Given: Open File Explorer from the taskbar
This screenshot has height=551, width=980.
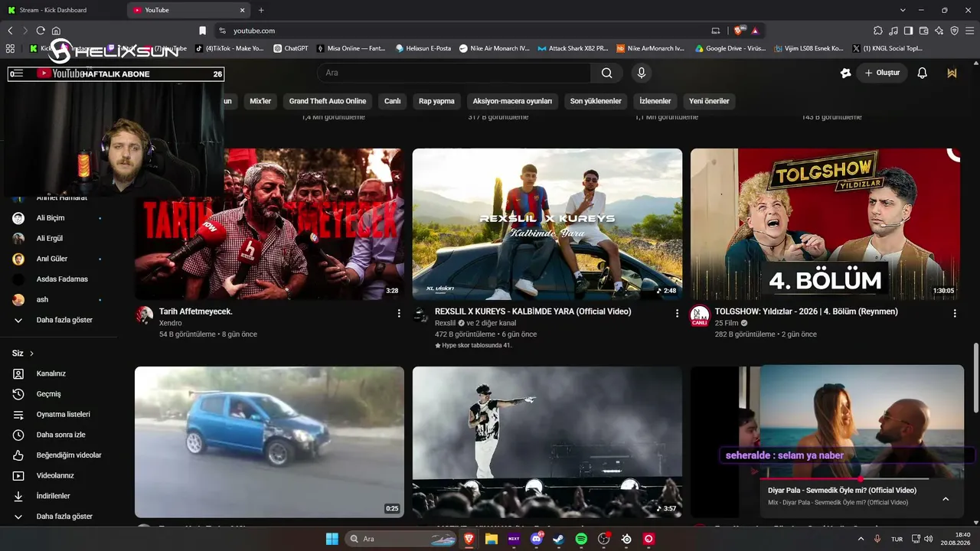Looking at the screenshot, I should click(x=491, y=539).
